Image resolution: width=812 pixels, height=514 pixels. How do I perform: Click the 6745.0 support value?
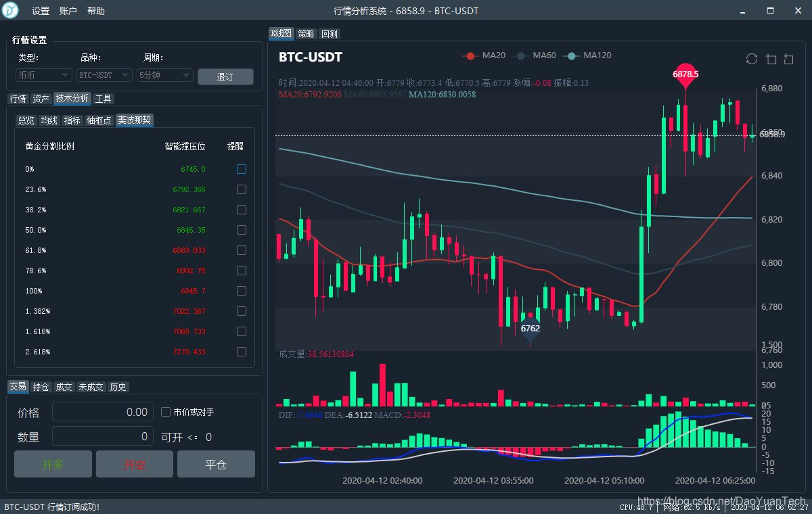coord(193,169)
